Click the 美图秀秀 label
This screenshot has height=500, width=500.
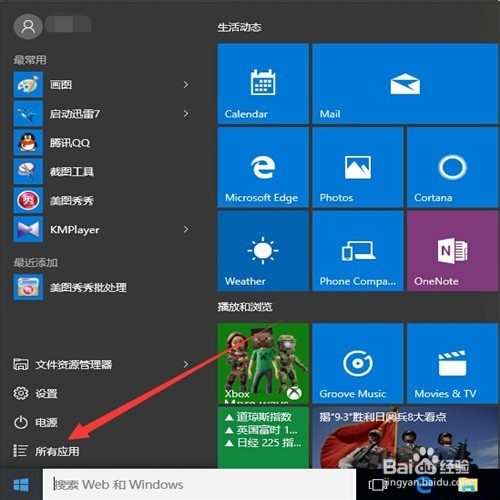[72, 201]
